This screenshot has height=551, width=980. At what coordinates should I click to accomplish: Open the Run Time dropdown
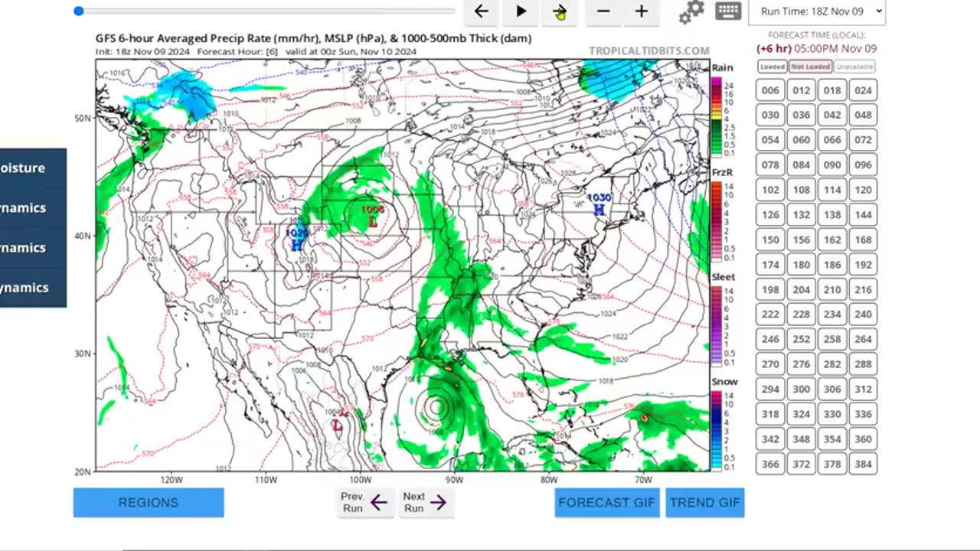click(x=817, y=11)
